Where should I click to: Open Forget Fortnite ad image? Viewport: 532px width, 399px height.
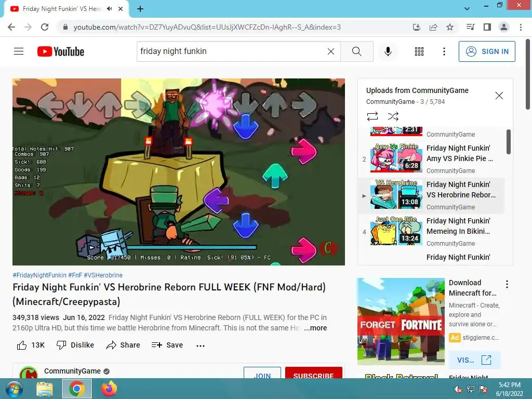click(401, 321)
